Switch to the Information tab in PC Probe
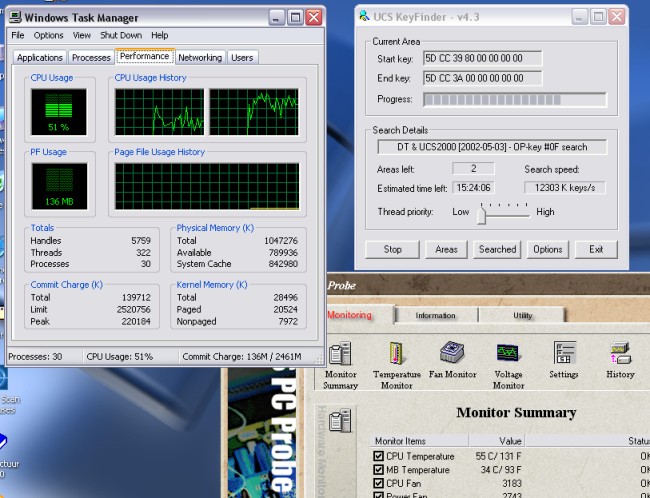Screen dimensions: 650x498 [x=436, y=315]
